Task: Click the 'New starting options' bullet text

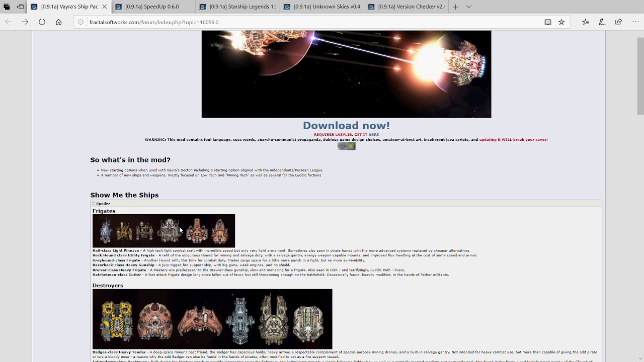Action: pyautogui.click(x=211, y=170)
